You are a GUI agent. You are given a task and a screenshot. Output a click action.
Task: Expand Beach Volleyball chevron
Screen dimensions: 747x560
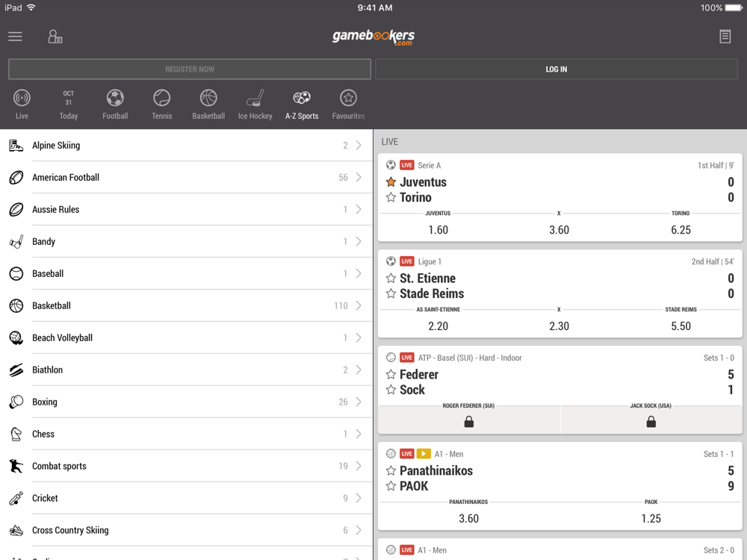[x=359, y=337]
